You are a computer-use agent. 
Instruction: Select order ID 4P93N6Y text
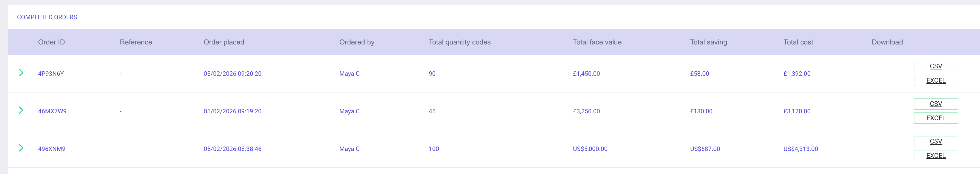click(51, 74)
